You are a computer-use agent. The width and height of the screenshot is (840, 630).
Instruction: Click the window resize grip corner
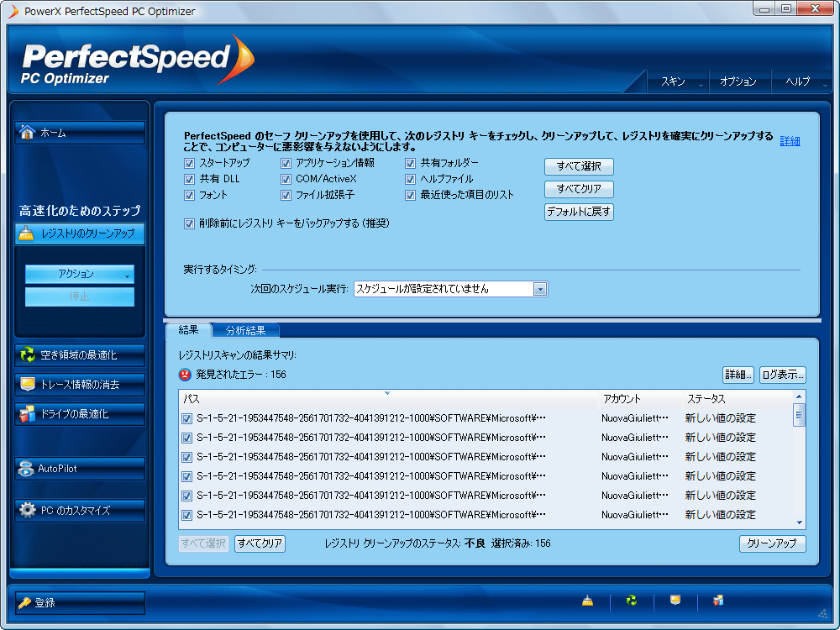click(822, 613)
